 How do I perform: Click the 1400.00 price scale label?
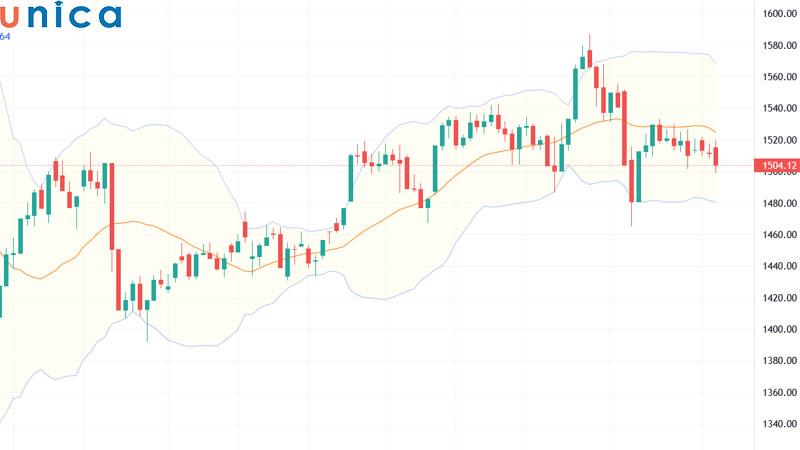[x=778, y=329]
